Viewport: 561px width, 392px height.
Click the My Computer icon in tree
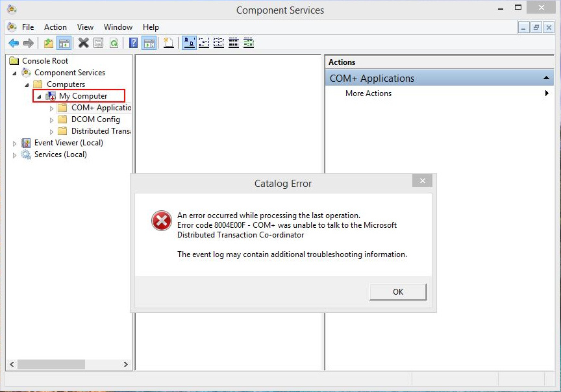point(51,96)
